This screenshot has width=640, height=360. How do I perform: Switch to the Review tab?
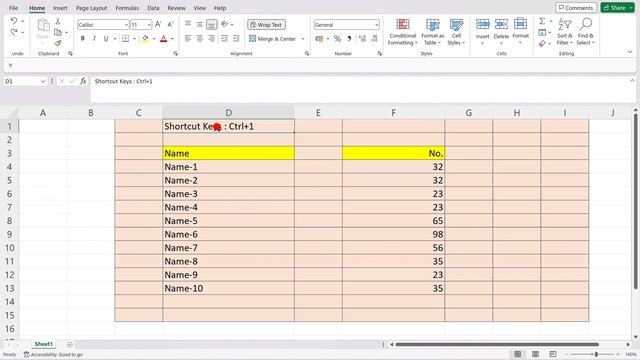tap(176, 8)
